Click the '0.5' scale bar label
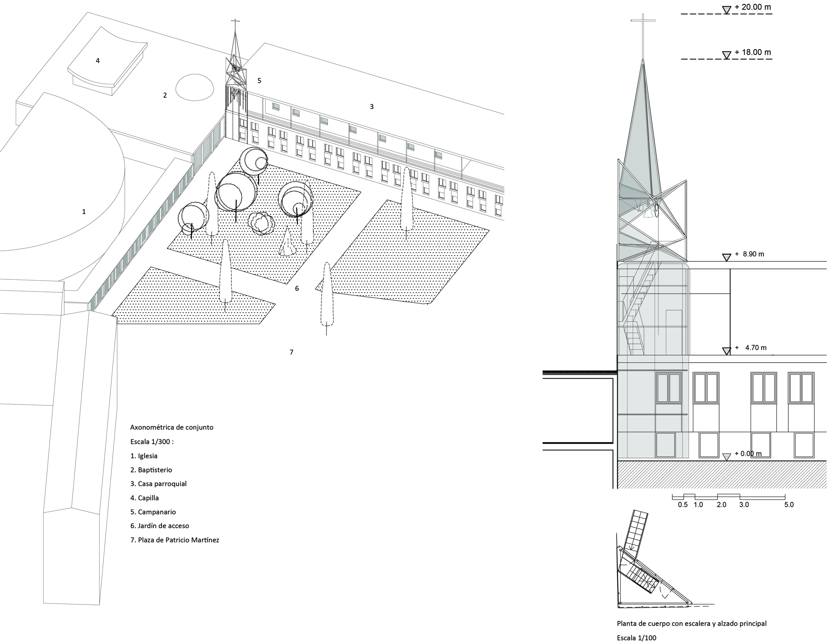Image resolution: width=827 pixels, height=644 pixels. tap(682, 505)
